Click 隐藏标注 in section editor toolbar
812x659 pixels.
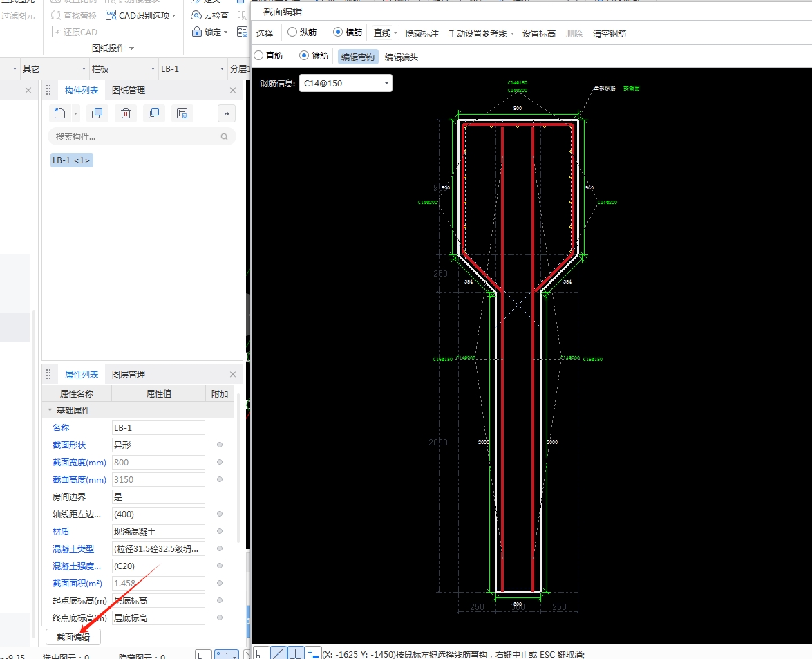(422, 34)
